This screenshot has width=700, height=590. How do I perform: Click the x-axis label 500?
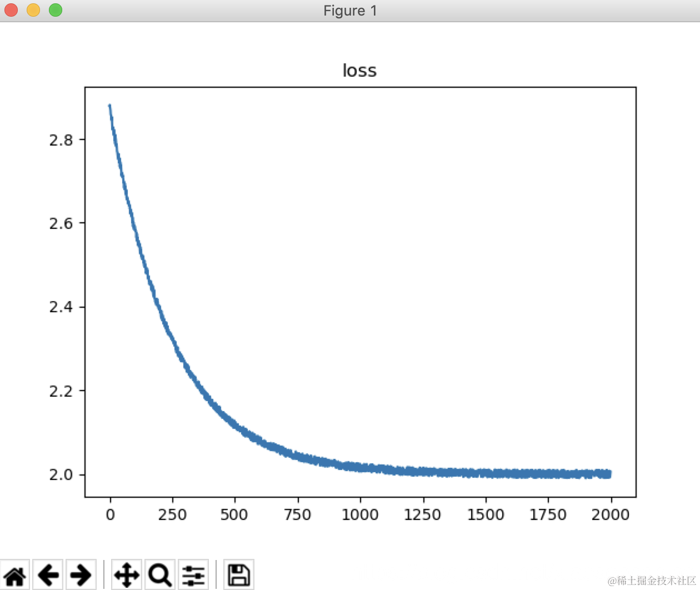point(234,514)
